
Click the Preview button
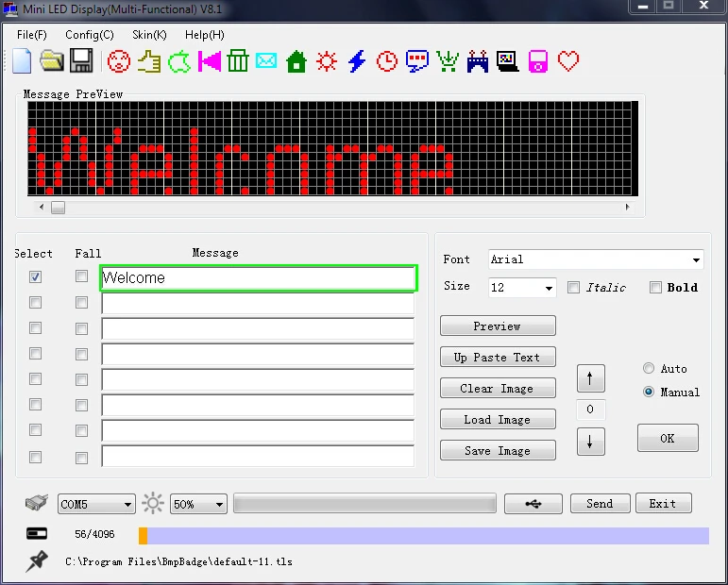click(498, 326)
